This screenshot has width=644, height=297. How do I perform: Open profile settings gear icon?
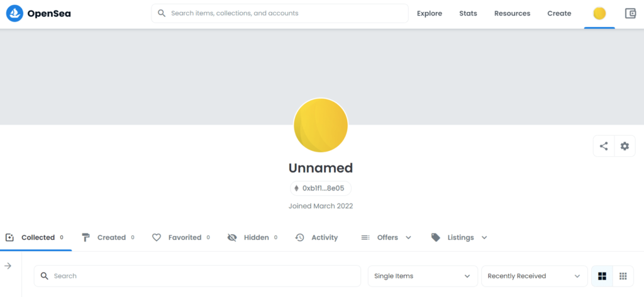[625, 146]
